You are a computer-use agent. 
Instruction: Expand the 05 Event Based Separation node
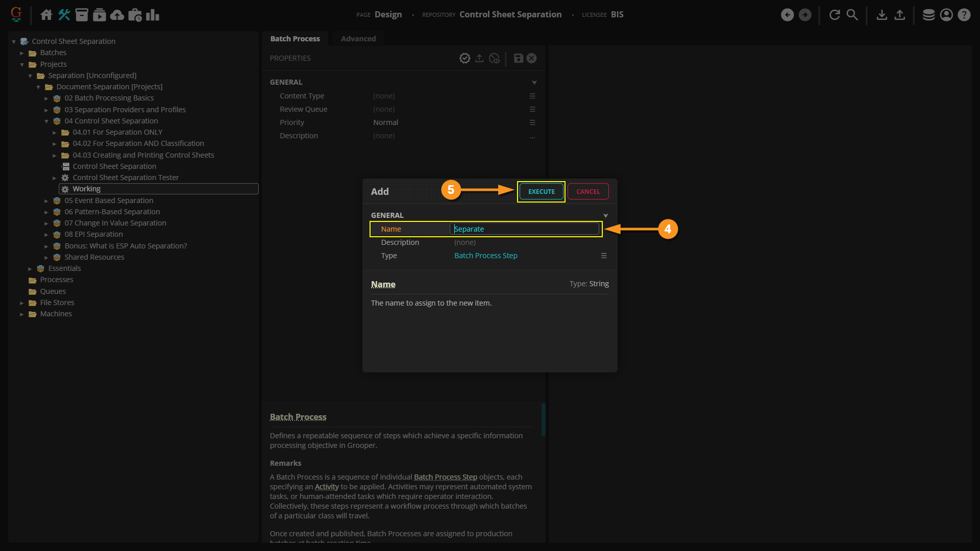point(46,201)
